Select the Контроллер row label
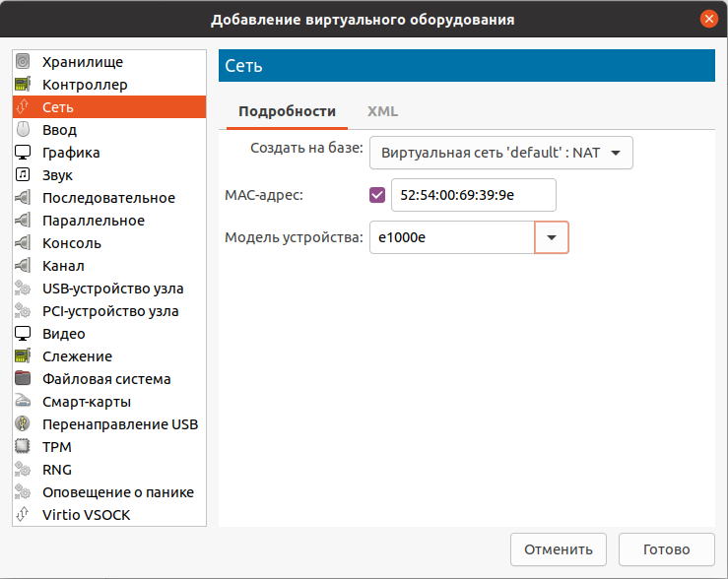The width and height of the screenshot is (728, 579). click(85, 85)
